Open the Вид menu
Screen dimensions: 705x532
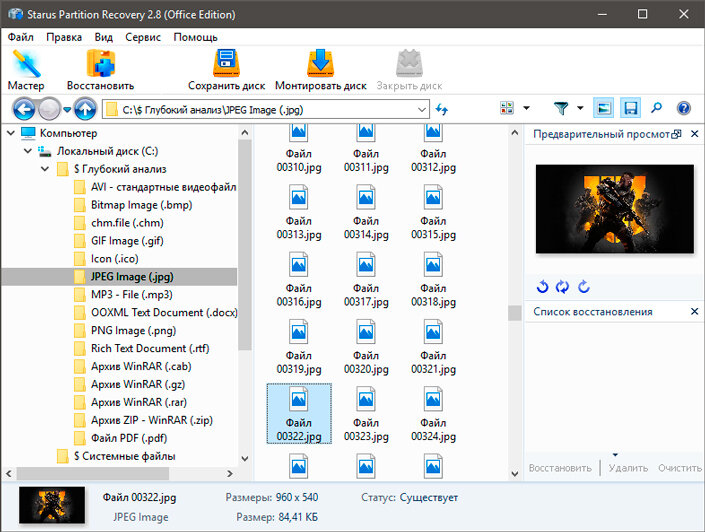[103, 37]
